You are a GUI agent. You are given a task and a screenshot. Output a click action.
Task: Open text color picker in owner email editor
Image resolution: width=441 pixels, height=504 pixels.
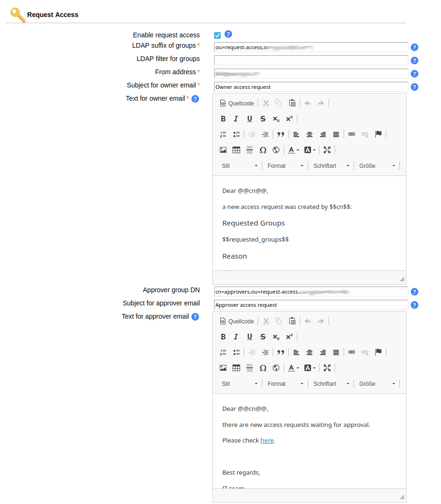[293, 150]
